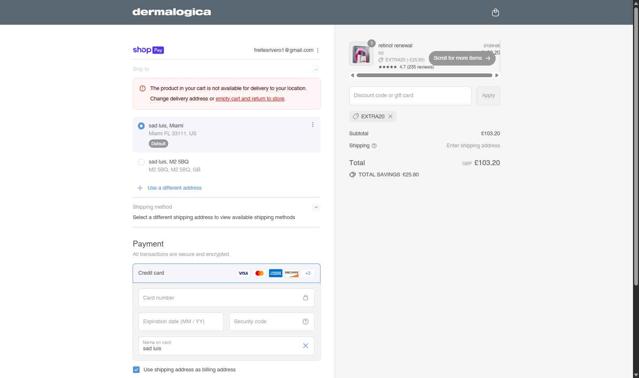
Task: Click Use a different address link
Action: tap(174, 188)
